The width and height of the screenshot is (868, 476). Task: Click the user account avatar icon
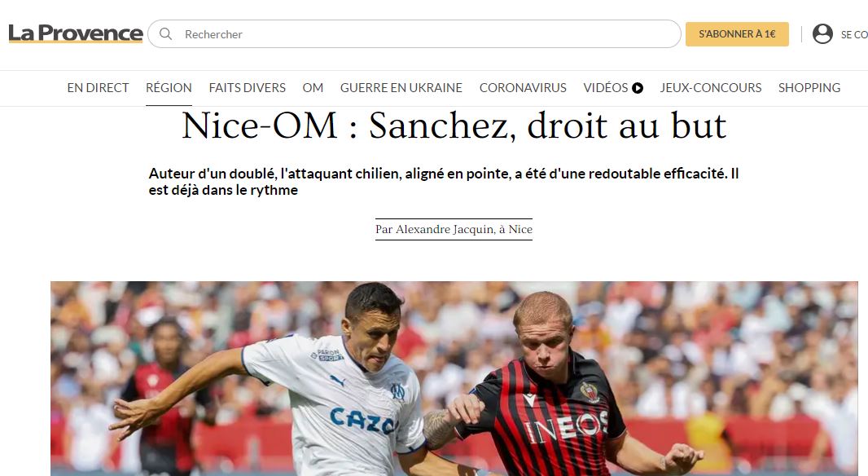click(822, 33)
